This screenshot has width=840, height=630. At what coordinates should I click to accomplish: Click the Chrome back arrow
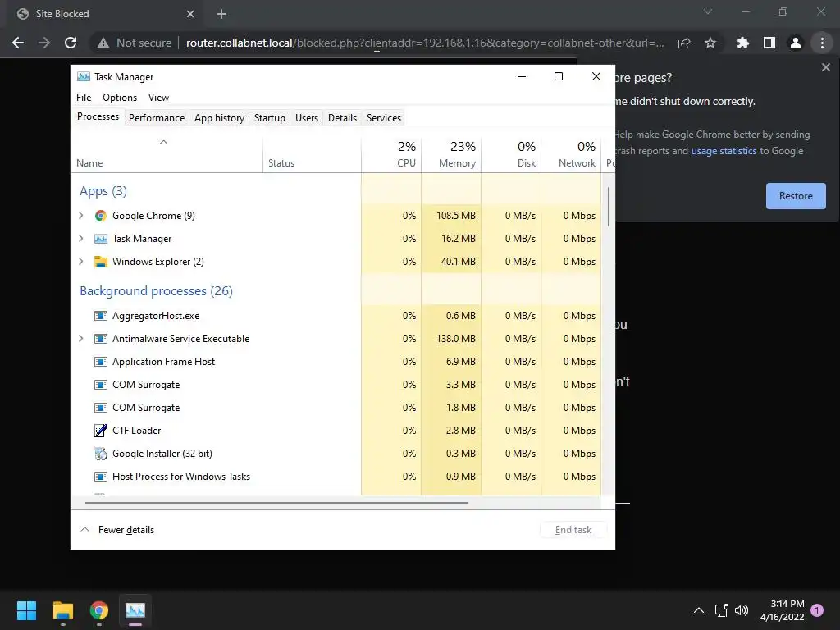pyautogui.click(x=18, y=43)
